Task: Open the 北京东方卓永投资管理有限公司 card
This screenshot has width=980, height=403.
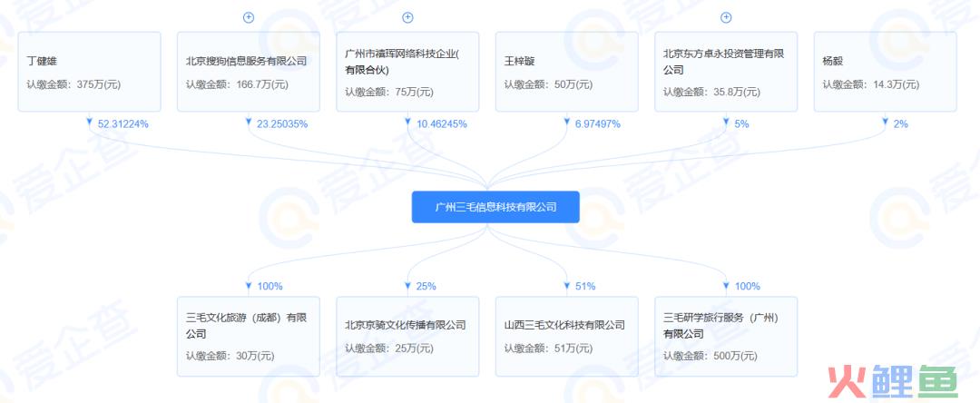Action: [x=726, y=72]
